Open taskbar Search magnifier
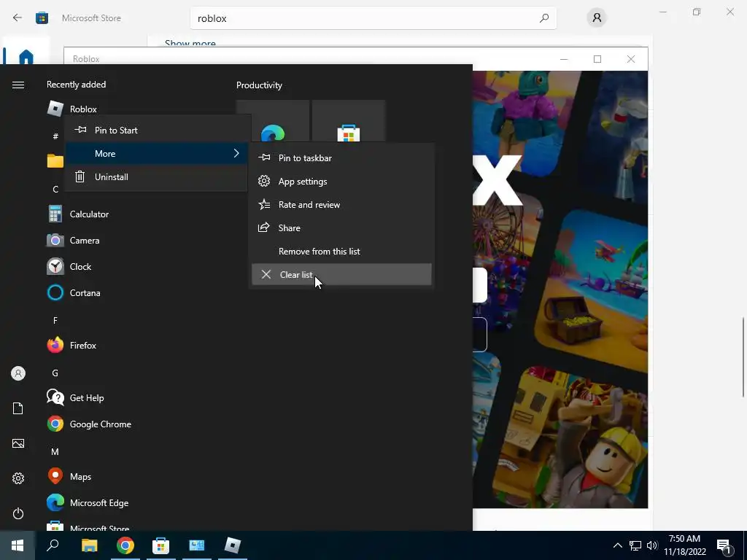Screen dimensions: 747x560 (x=53, y=545)
